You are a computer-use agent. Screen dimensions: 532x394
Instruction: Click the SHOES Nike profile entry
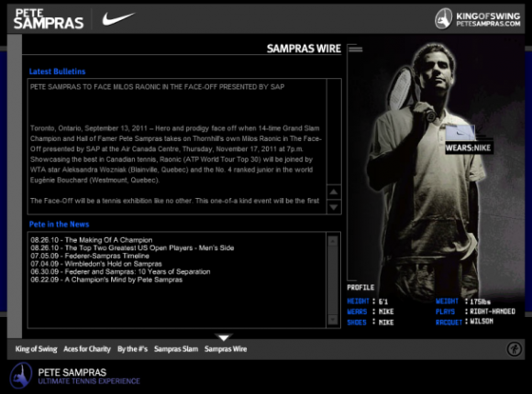(371, 323)
